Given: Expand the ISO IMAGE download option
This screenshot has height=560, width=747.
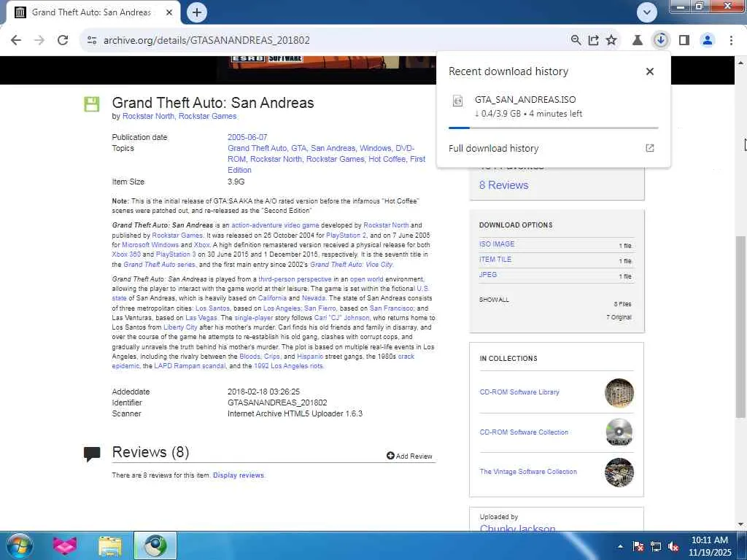Looking at the screenshot, I should [497, 244].
